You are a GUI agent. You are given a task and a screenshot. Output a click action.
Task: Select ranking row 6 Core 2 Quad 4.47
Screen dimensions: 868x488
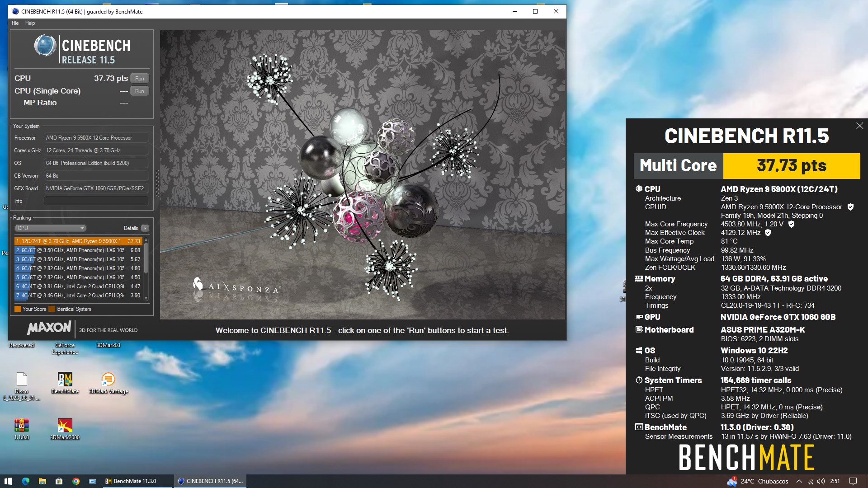(78, 286)
